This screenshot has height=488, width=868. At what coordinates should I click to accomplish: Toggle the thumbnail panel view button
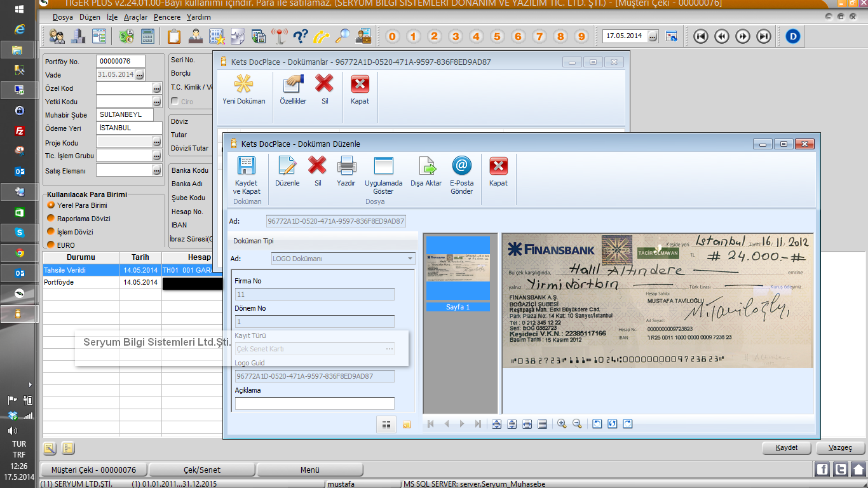pos(386,424)
